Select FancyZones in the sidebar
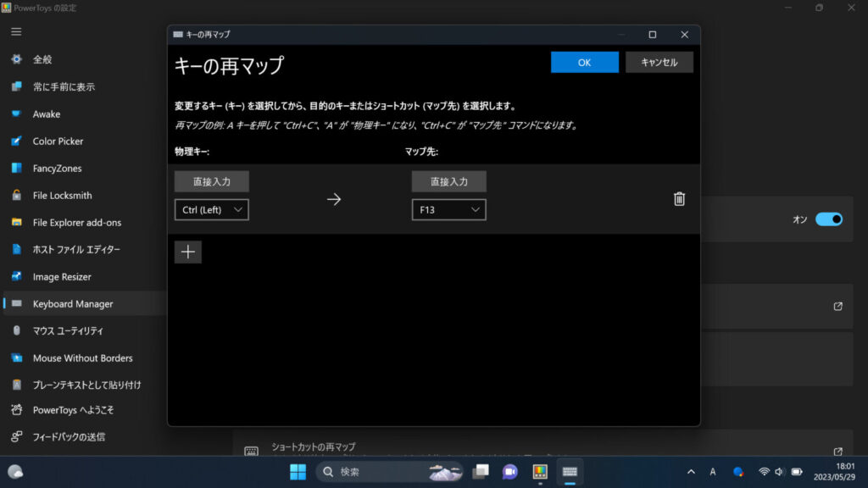This screenshot has height=488, width=868. [x=84, y=168]
